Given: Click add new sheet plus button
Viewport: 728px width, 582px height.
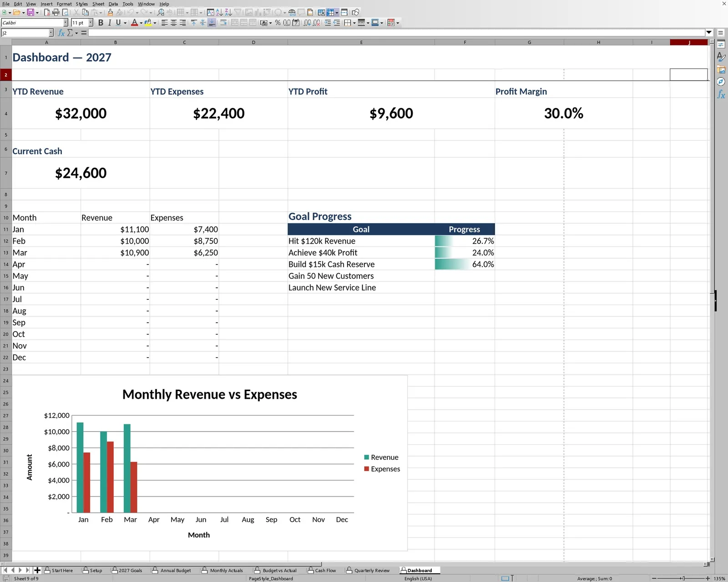Looking at the screenshot, I should [37, 570].
